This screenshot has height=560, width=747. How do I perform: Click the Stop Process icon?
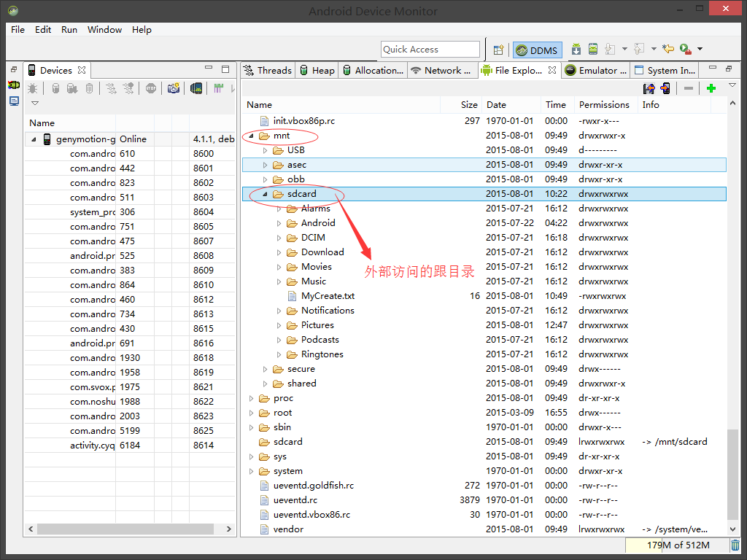tap(151, 88)
